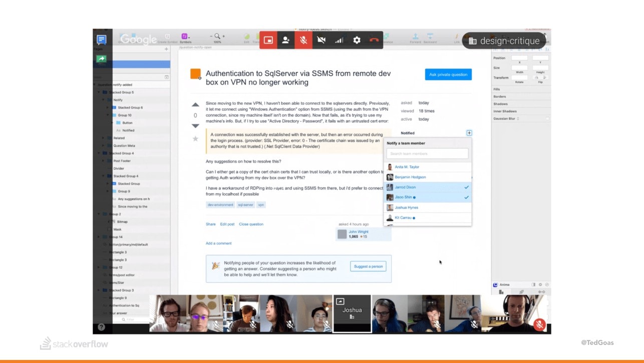Click the Suggest a person button
This screenshot has width=644, height=363.
tap(368, 266)
